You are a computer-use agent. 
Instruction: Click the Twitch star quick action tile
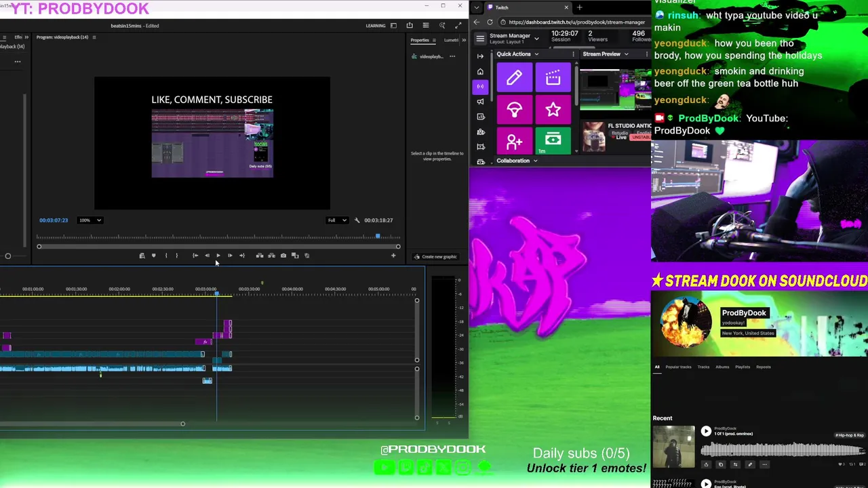553,110
